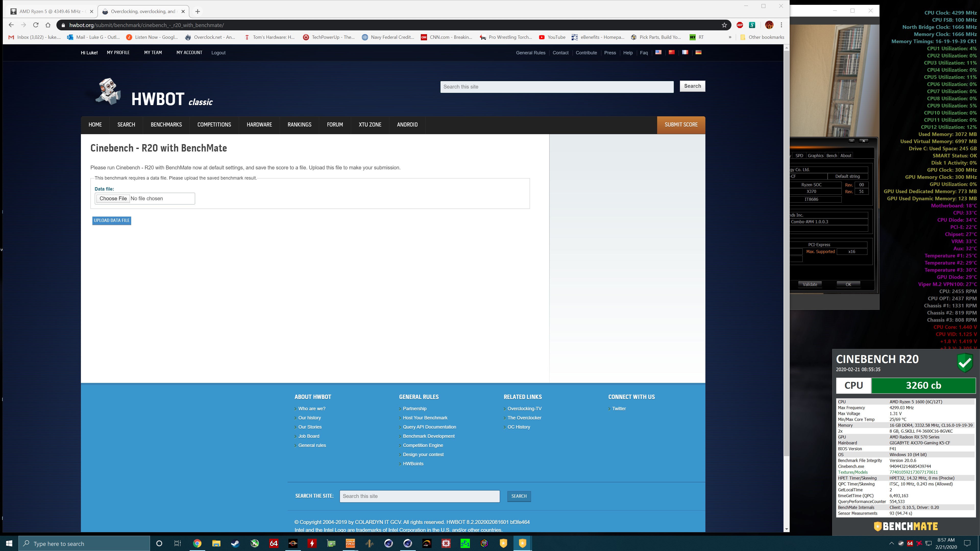Open AORUS CPU-Z from the taskbar
The width and height of the screenshot is (980, 551).
(350, 543)
